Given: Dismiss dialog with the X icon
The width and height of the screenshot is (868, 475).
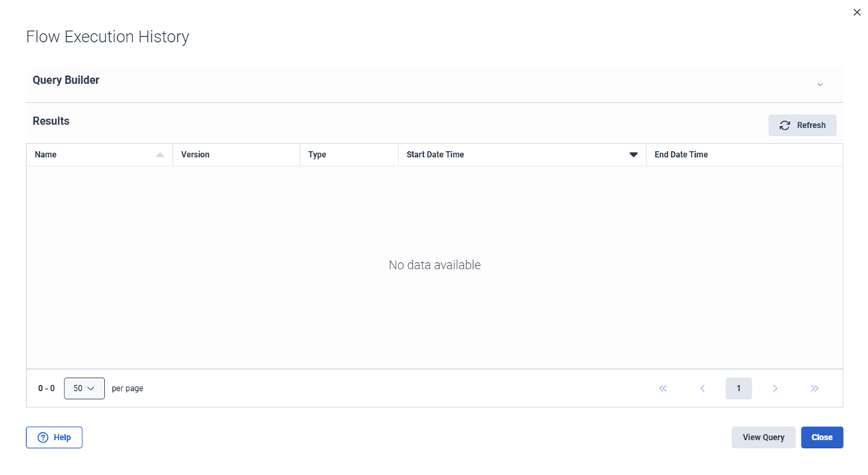Looking at the screenshot, I should coord(857,12).
